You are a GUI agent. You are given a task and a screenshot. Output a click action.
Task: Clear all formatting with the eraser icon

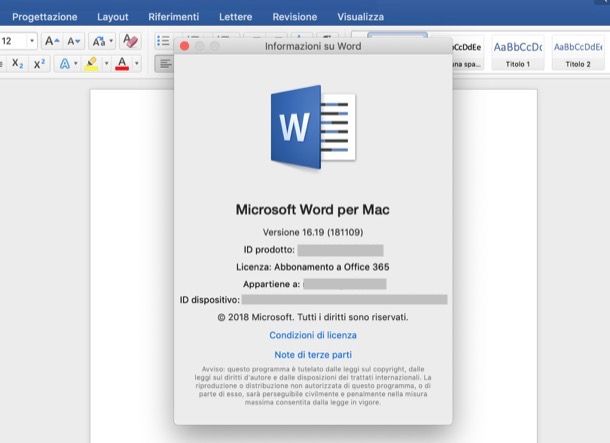click(x=130, y=41)
